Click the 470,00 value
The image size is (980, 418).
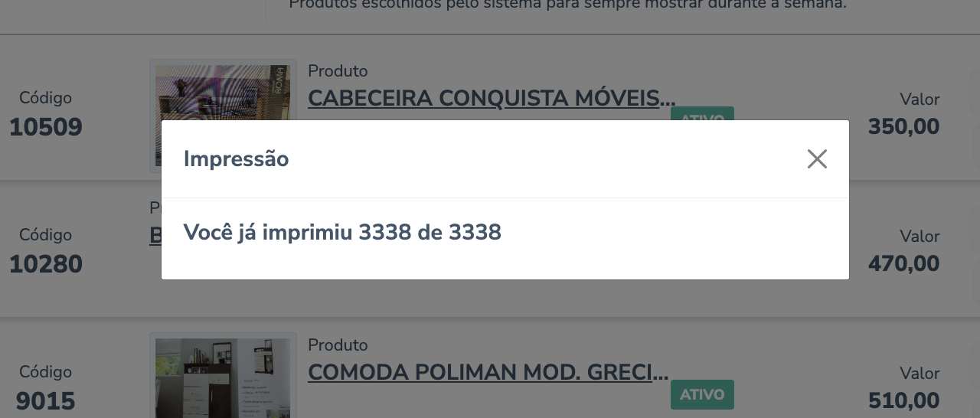pyautogui.click(x=903, y=264)
